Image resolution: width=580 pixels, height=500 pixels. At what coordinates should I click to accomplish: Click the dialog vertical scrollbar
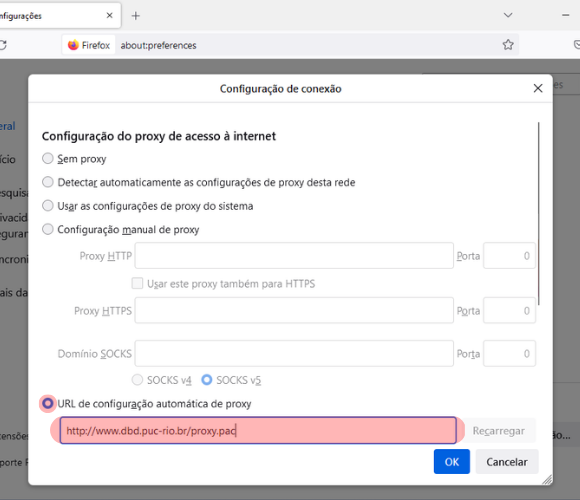coord(539,213)
